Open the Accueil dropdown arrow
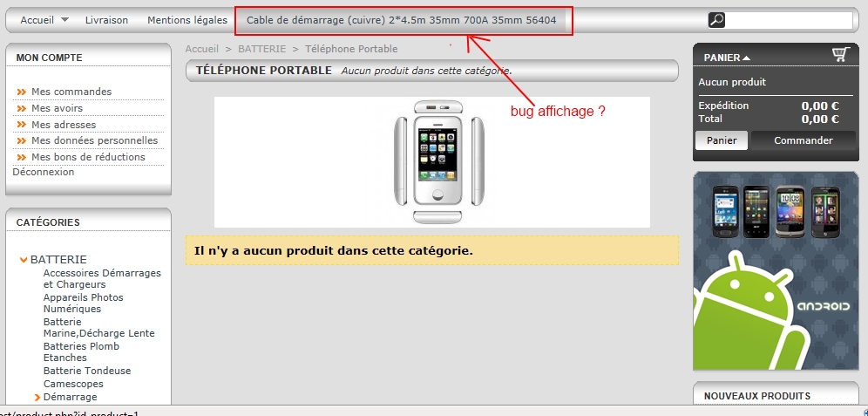The height and width of the screenshot is (416, 868). click(64, 19)
